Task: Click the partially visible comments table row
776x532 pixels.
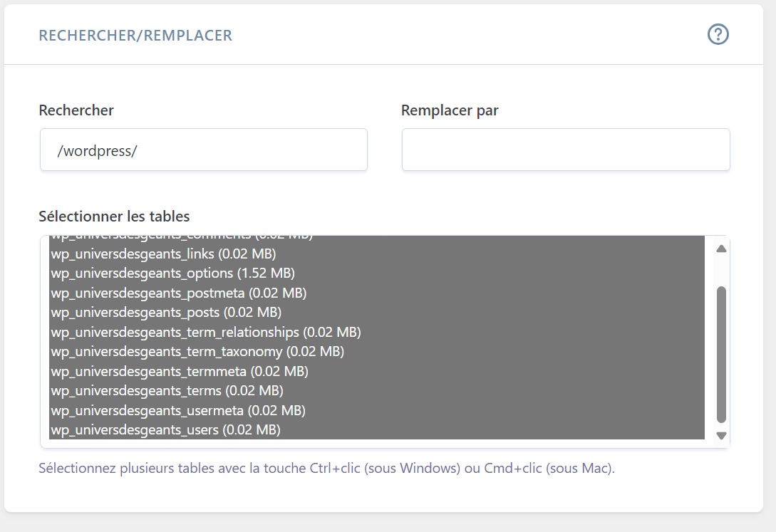Action: [377, 240]
